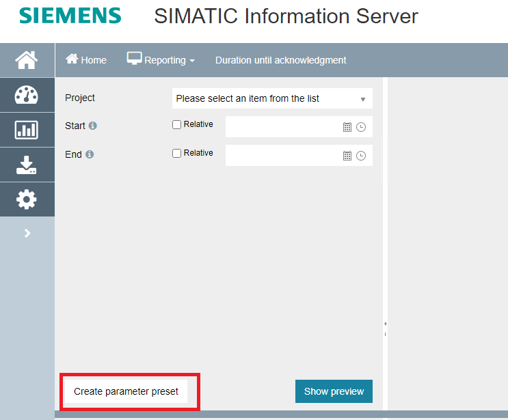Open the calendar picker for Start
This screenshot has width=508, height=420.
[x=347, y=127]
